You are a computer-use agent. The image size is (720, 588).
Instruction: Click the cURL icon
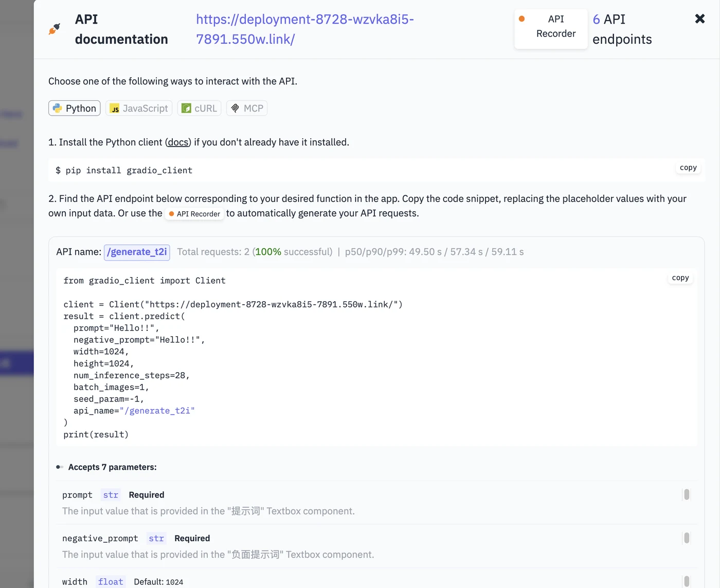click(186, 108)
